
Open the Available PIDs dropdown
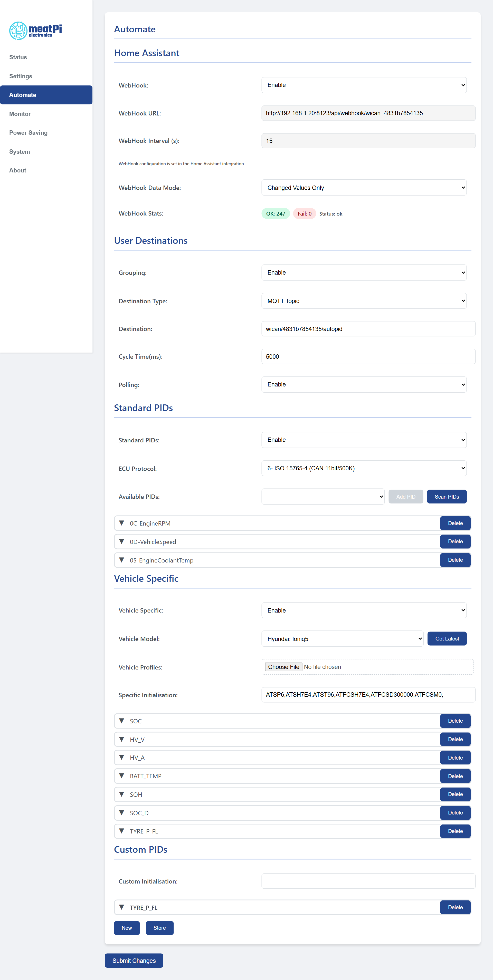[x=323, y=497]
